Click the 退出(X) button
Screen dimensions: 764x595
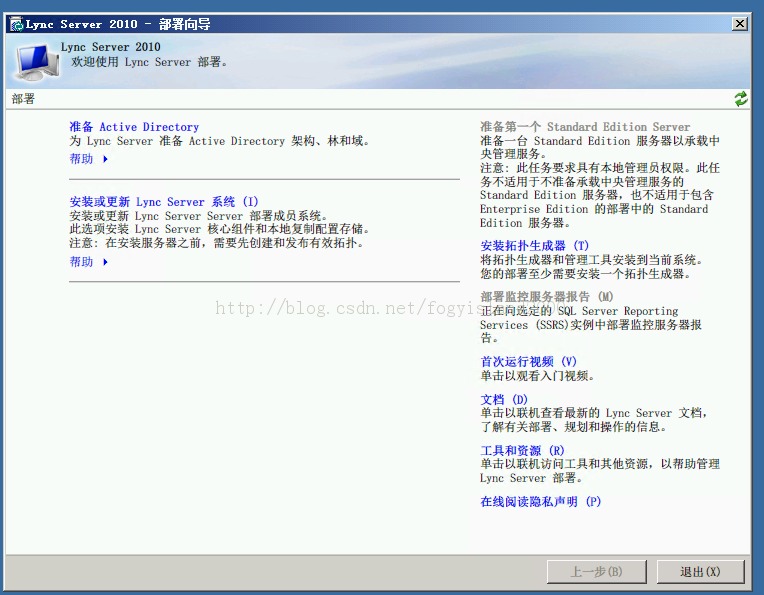pos(700,572)
